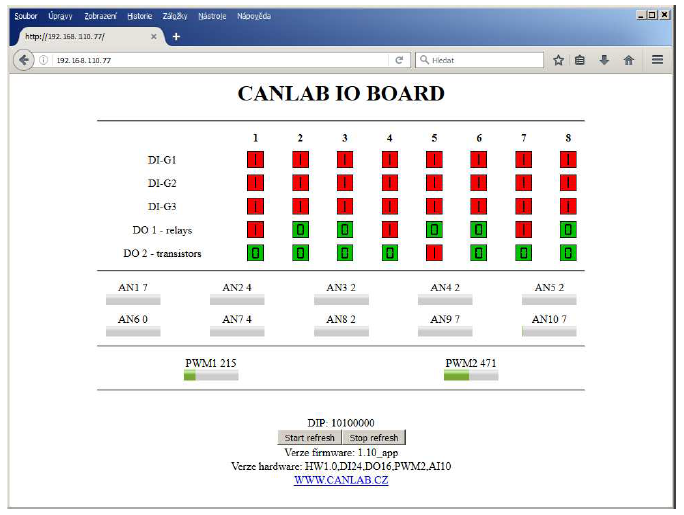684x515 pixels.
Task: Click DI-G2 input indicator 4
Action: (x=390, y=183)
